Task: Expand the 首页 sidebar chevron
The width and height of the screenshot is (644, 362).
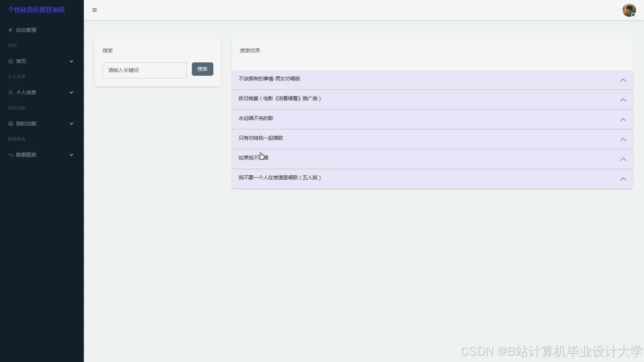Action: [x=71, y=61]
